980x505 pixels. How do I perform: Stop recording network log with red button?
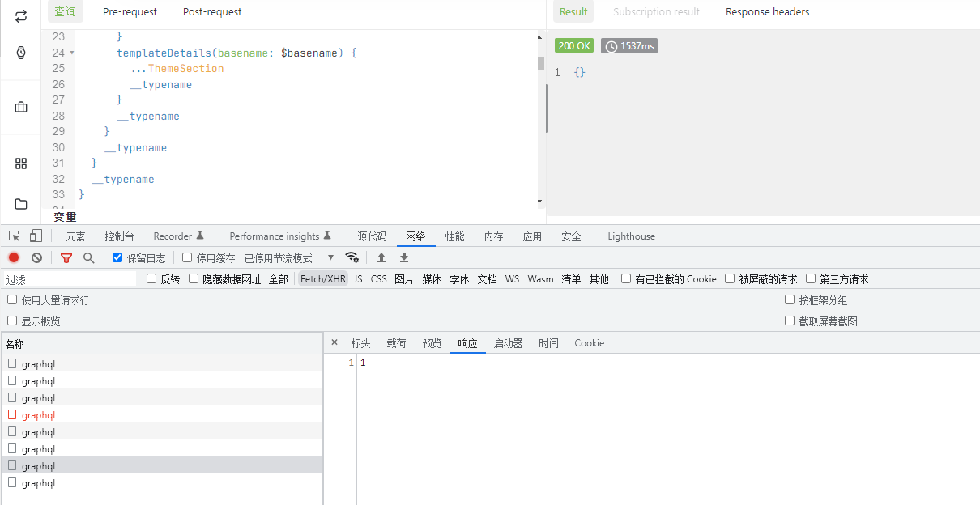pyautogui.click(x=14, y=257)
